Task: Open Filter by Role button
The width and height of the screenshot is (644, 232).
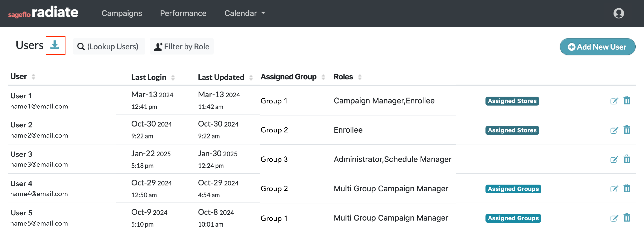Action: 181,47
